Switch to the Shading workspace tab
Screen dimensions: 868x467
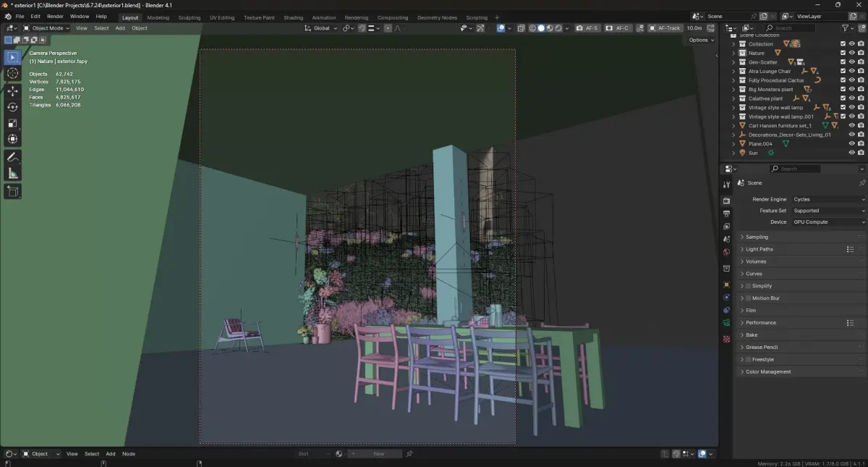tap(293, 17)
